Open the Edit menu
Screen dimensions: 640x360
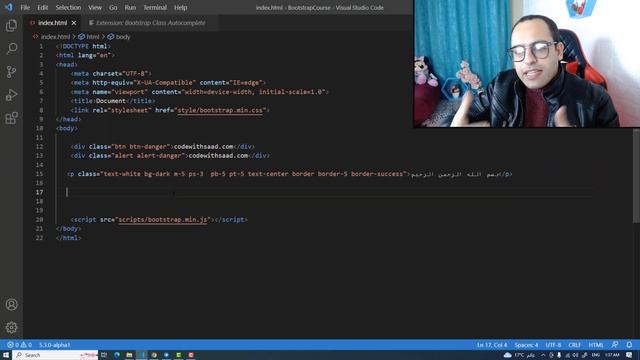[42, 7]
